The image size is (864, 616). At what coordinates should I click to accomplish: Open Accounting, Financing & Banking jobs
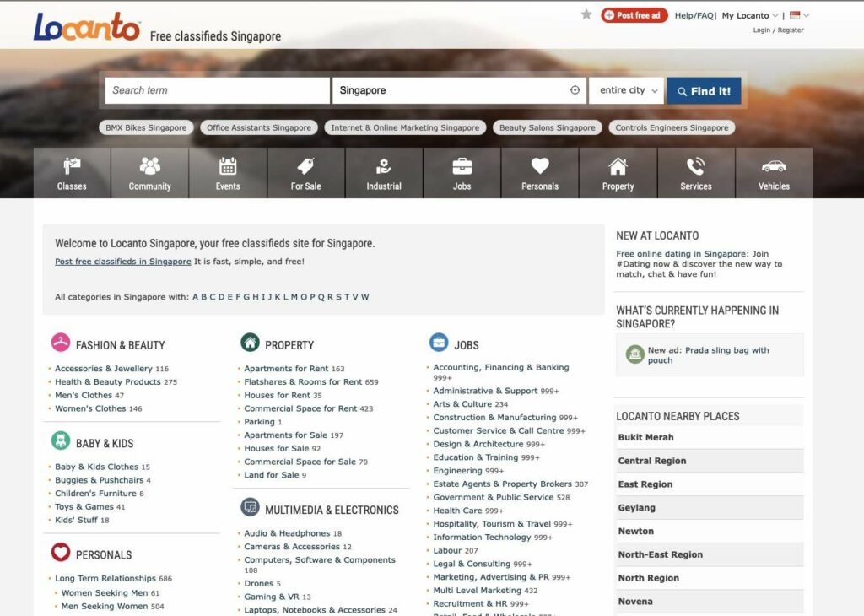(x=501, y=368)
